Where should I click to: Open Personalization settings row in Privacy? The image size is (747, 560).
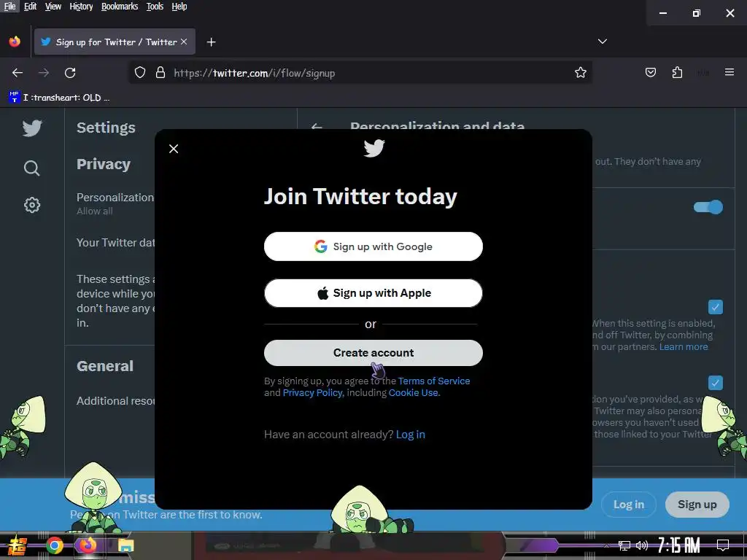115,204
